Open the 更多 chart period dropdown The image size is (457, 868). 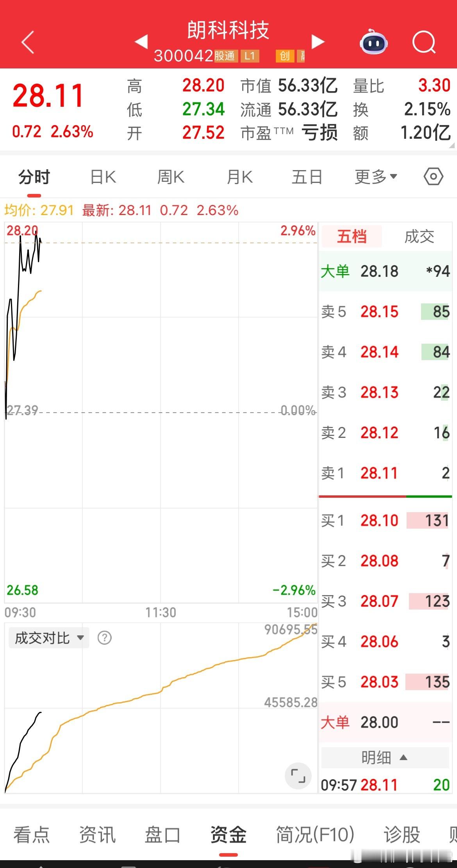[376, 177]
